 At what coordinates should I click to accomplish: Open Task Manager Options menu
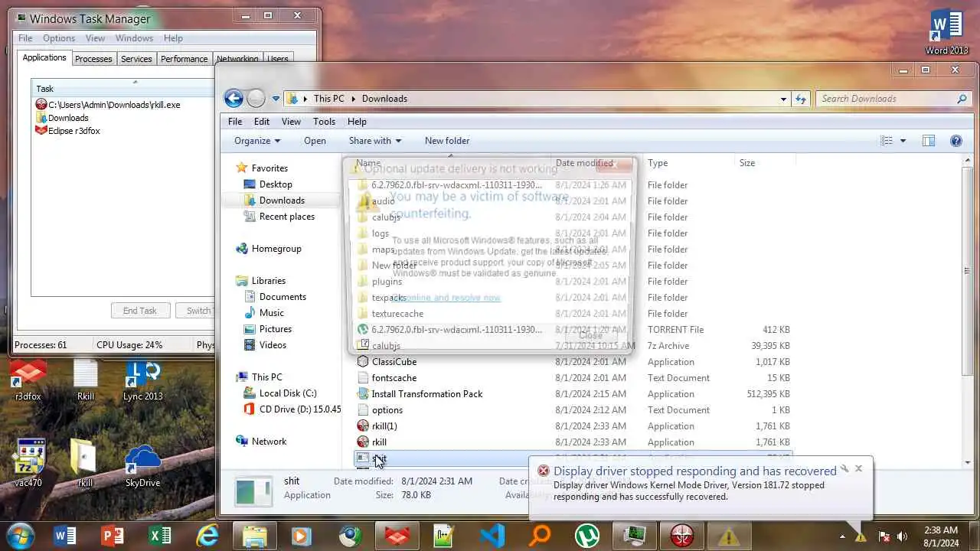point(59,38)
